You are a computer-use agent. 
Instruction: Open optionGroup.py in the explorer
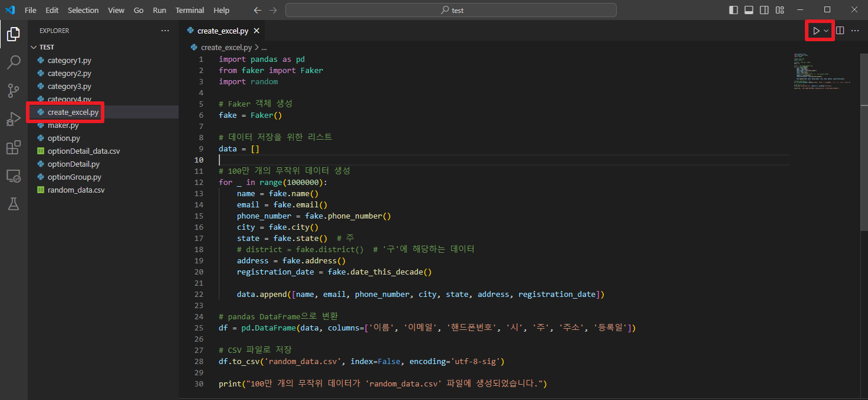click(103, 177)
